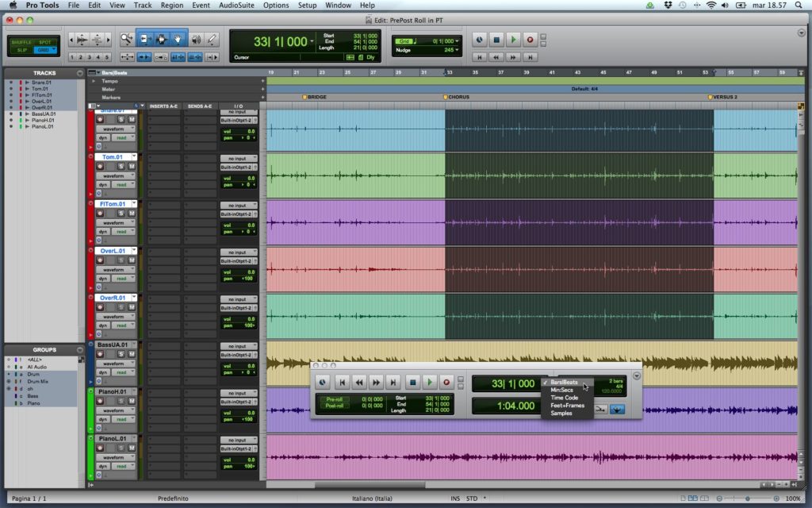The width and height of the screenshot is (812, 508).
Task: Toggle Post-roll in the Transport window
Action: pyautogui.click(x=335, y=406)
